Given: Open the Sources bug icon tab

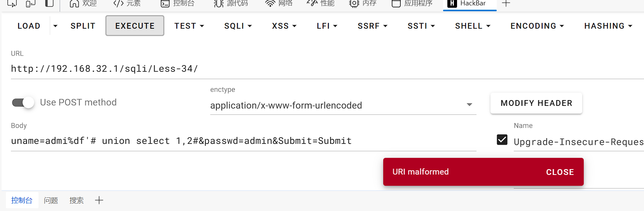Looking at the screenshot, I should pos(219,3).
